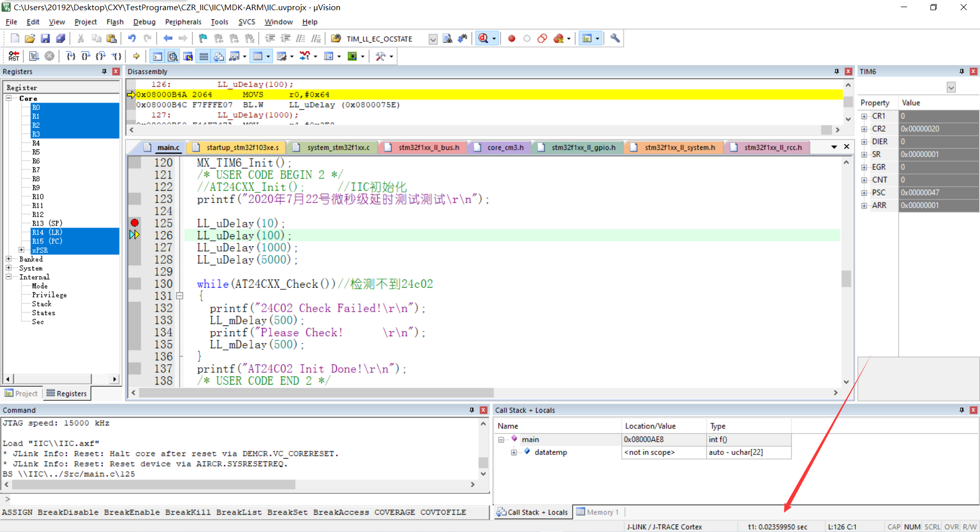Toggle the Disassembly window button
Viewport: 980px width, 532px height.
tap(173, 56)
